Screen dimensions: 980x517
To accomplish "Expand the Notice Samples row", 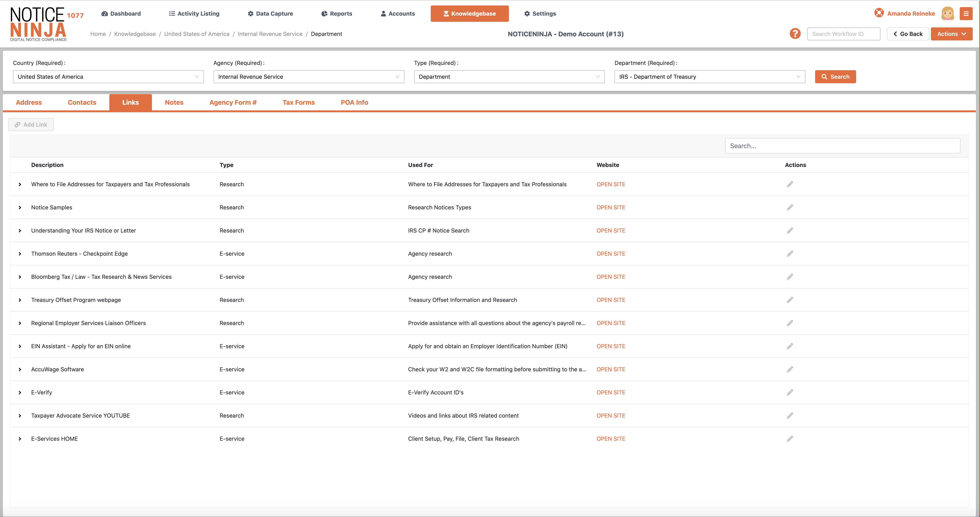I will point(20,208).
